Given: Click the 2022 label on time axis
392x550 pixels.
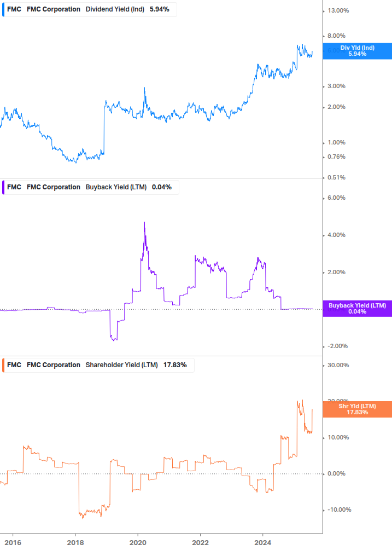Looking at the screenshot, I should coord(201,543).
